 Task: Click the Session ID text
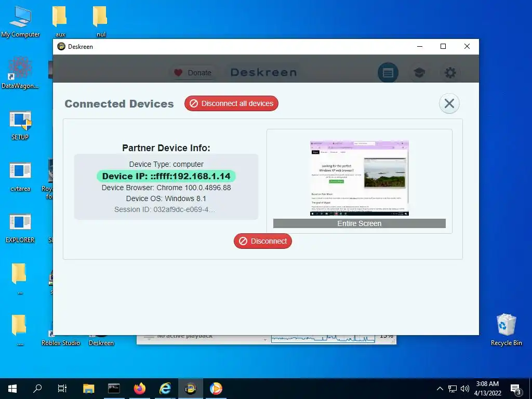[165, 209]
